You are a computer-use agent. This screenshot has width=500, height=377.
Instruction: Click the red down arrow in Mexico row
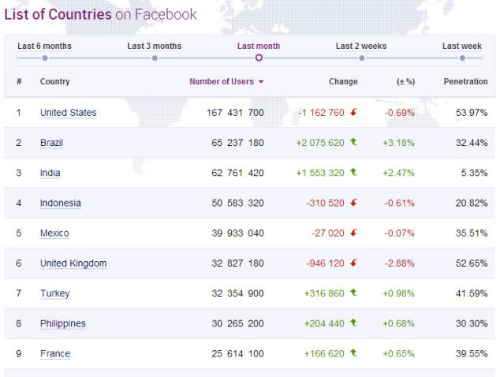coord(354,233)
